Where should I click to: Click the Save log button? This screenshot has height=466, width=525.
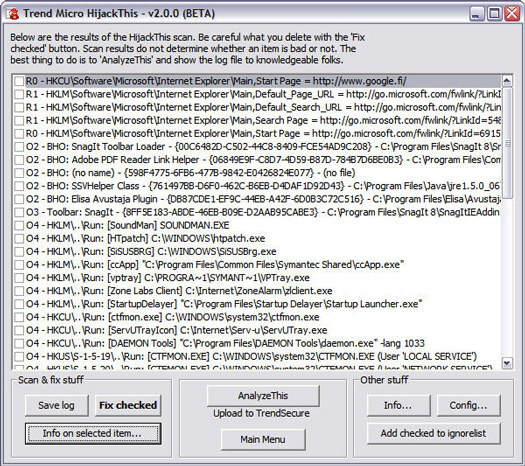(x=57, y=405)
